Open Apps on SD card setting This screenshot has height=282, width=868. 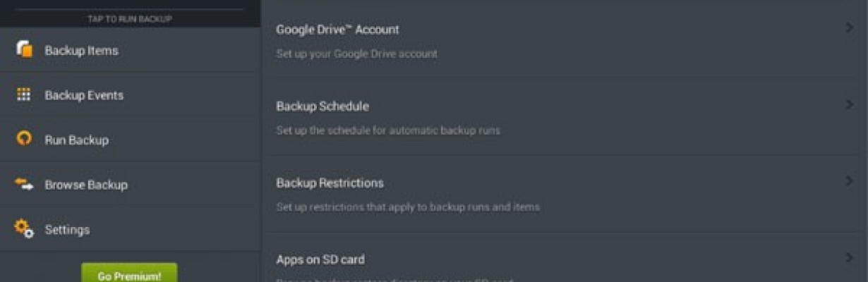coord(565,258)
